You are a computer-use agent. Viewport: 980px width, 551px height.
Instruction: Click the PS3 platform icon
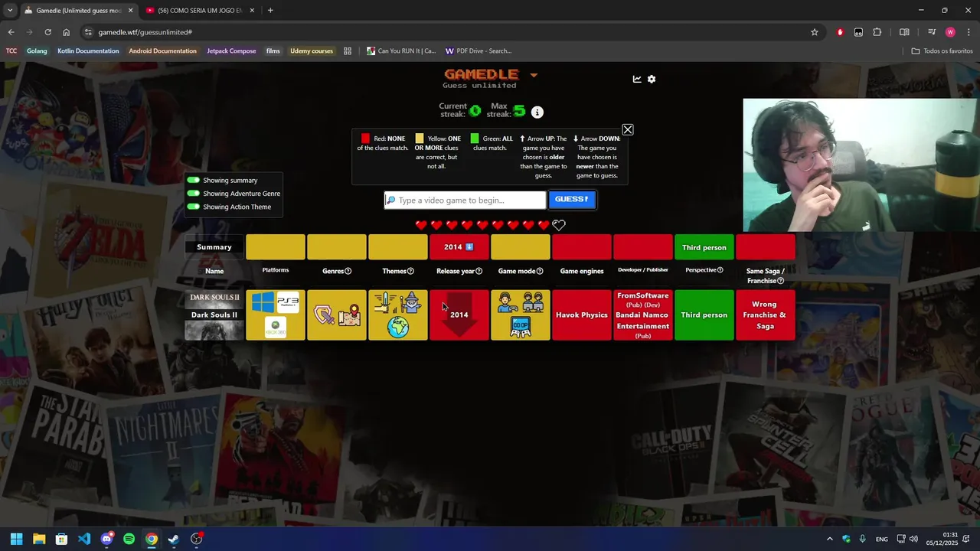tap(288, 302)
